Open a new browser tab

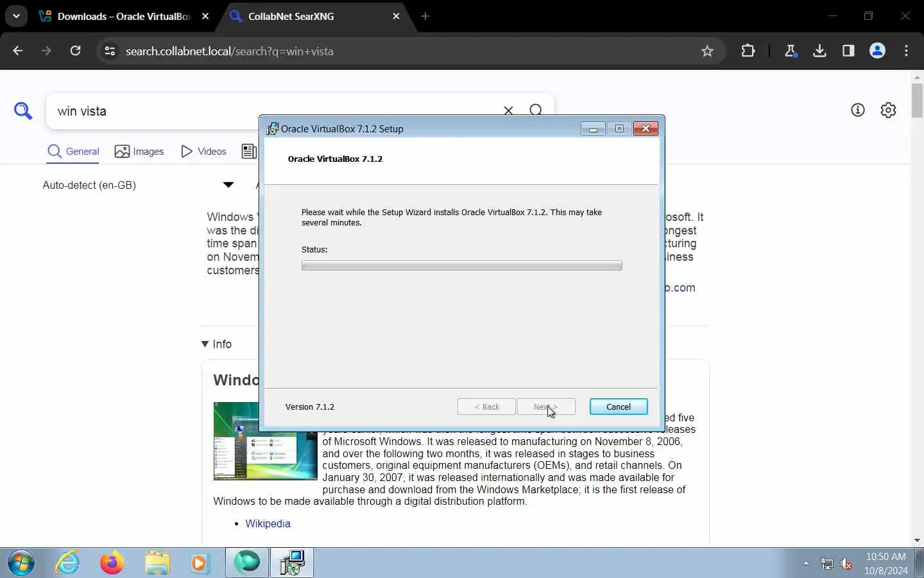pos(425,17)
